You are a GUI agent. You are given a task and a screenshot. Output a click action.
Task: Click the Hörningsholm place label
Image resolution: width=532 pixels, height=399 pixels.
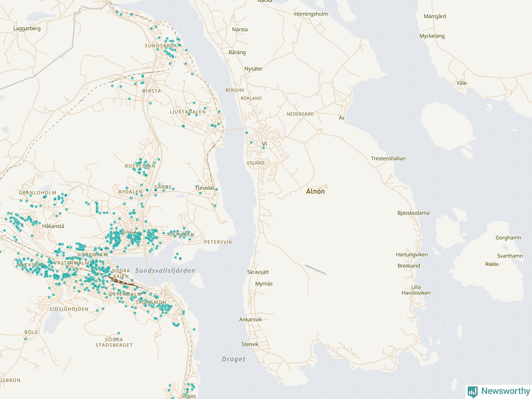coord(311,14)
